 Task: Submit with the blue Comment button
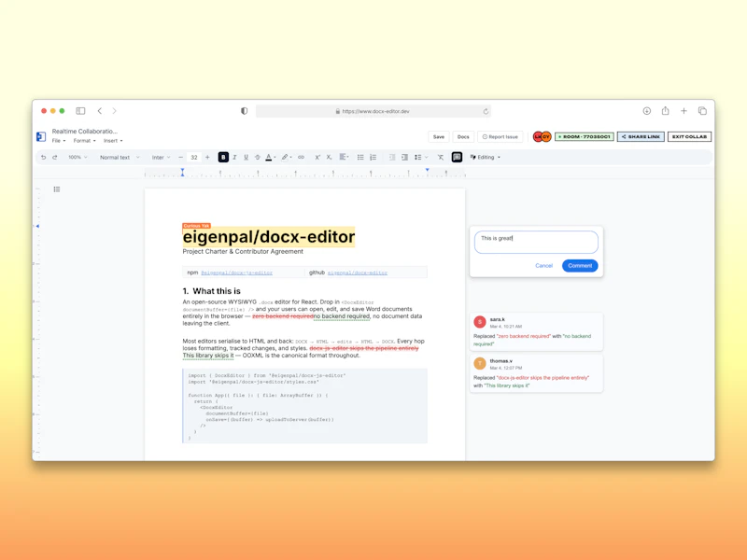tap(580, 266)
